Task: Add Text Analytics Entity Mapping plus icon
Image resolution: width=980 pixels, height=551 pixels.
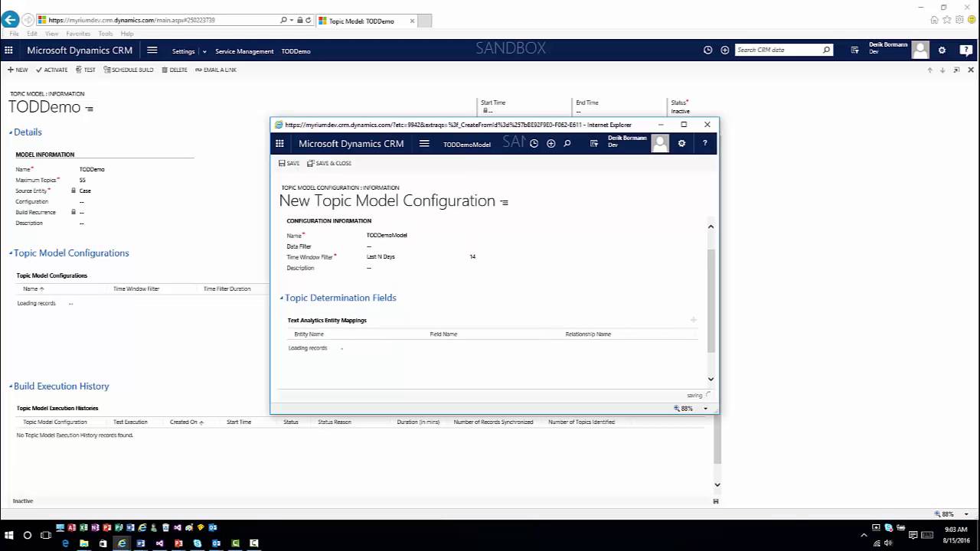Action: point(694,320)
